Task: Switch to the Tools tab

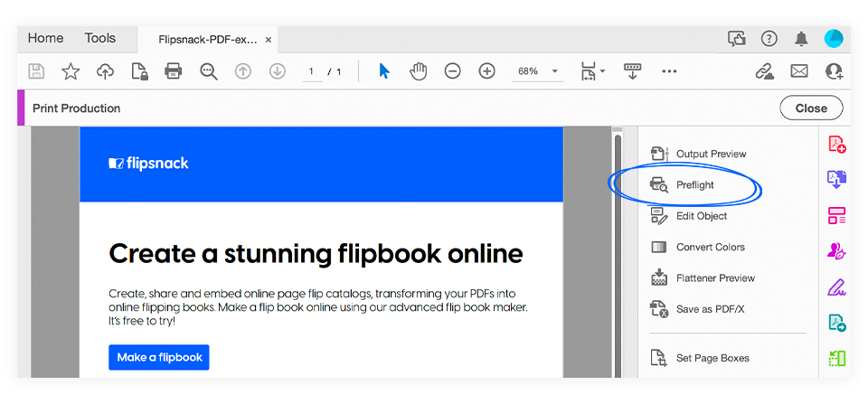Action: [100, 38]
